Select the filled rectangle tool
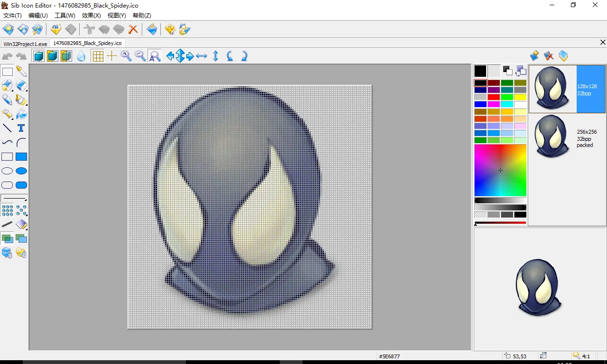 click(x=21, y=156)
